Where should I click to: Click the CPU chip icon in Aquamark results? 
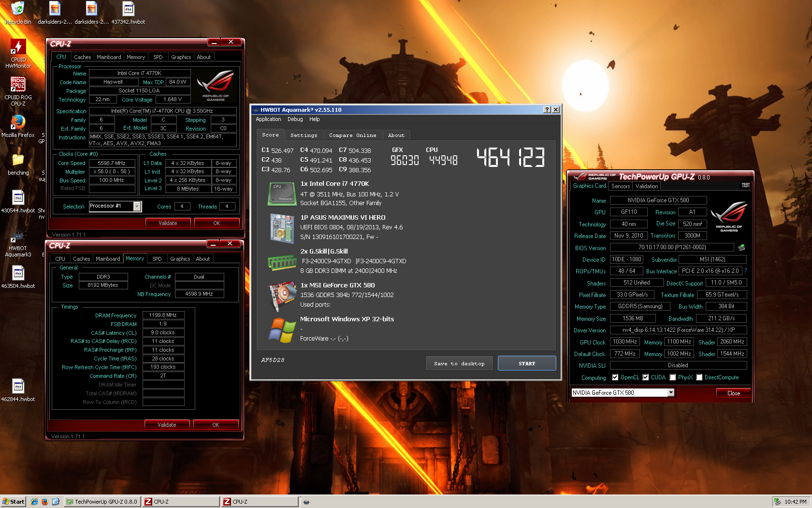pos(282,194)
